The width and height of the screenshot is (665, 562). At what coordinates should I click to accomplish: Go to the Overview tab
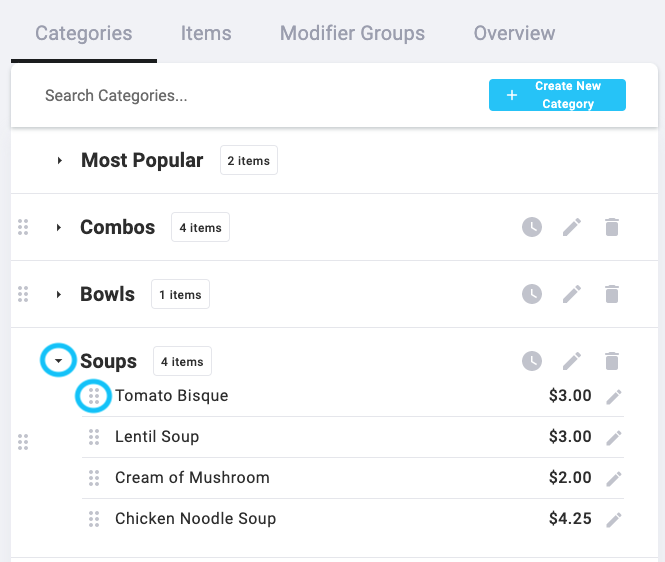514,33
